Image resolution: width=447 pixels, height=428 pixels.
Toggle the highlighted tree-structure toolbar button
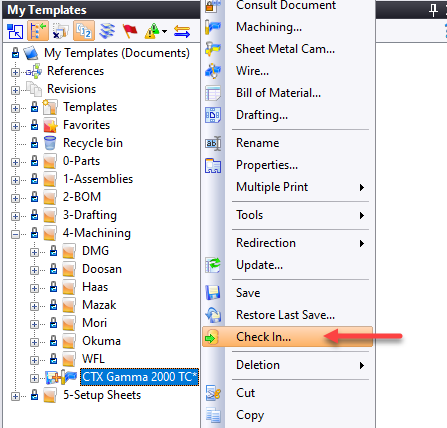click(38, 31)
